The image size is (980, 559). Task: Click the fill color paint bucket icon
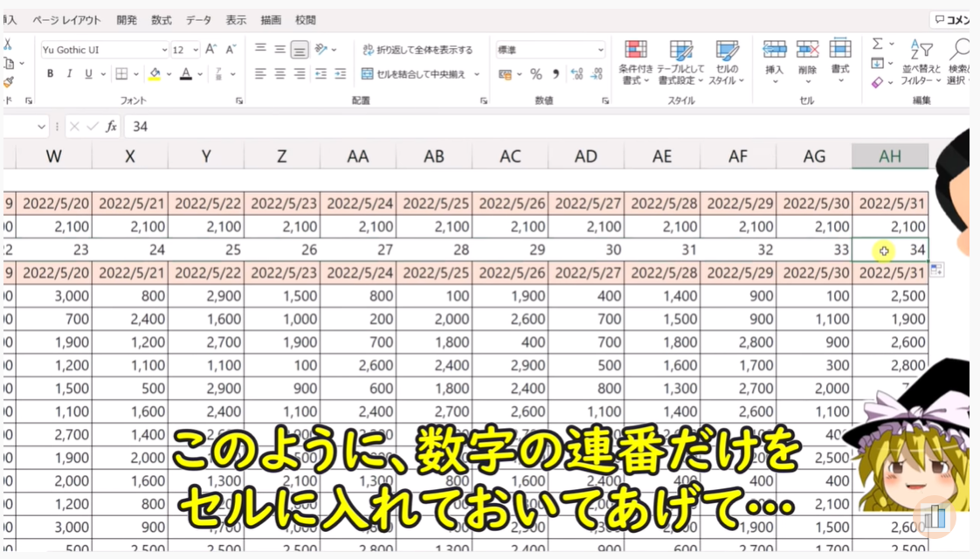click(155, 74)
